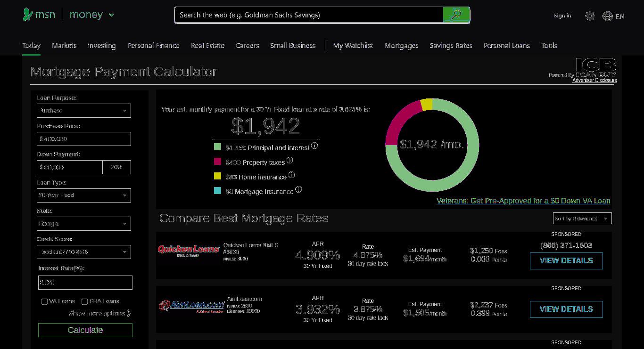Open the Credit Score dropdown

click(x=84, y=252)
